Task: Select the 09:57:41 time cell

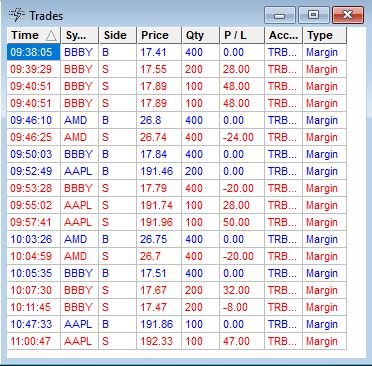Action: [34, 222]
